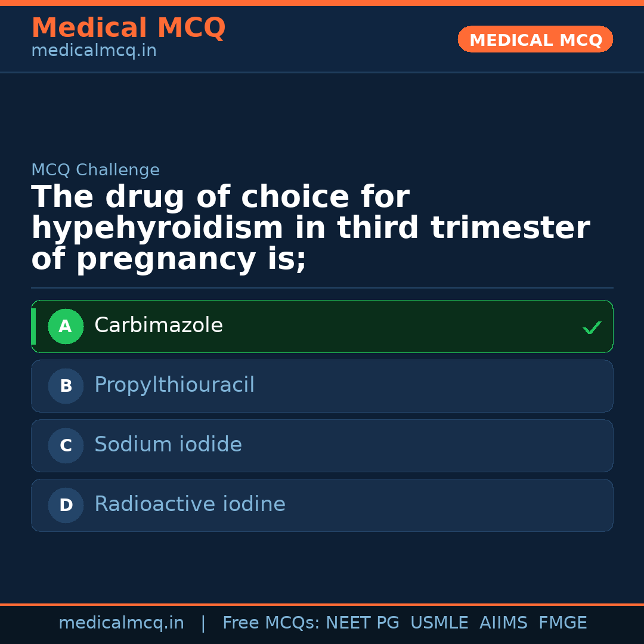The height and width of the screenshot is (644, 644).
Task: Click the USMLE footer item
Action: (x=439, y=623)
